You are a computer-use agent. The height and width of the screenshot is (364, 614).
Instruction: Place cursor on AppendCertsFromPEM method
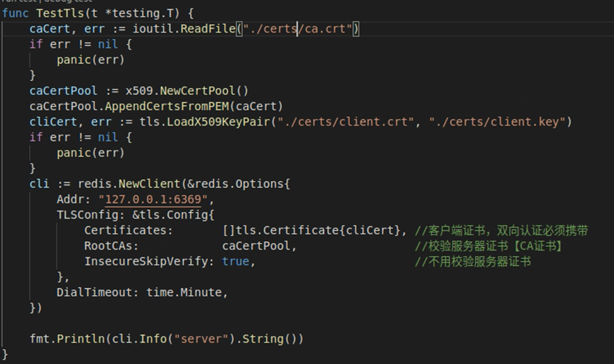[168, 106]
